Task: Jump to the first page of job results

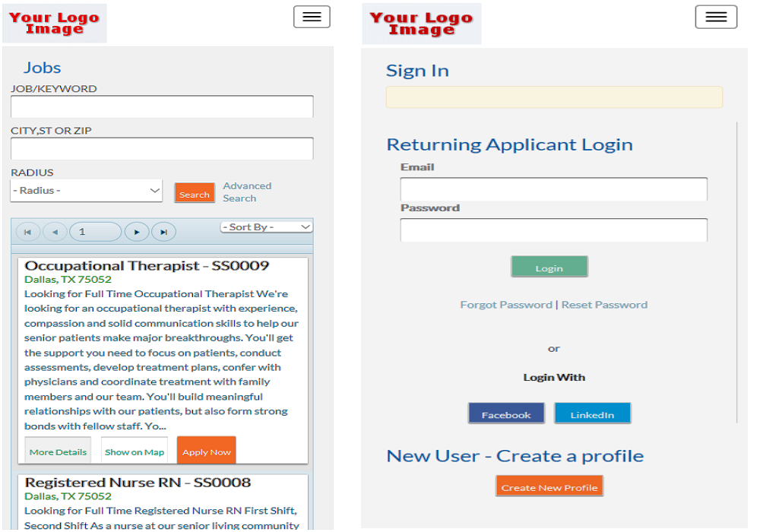Action: point(28,231)
